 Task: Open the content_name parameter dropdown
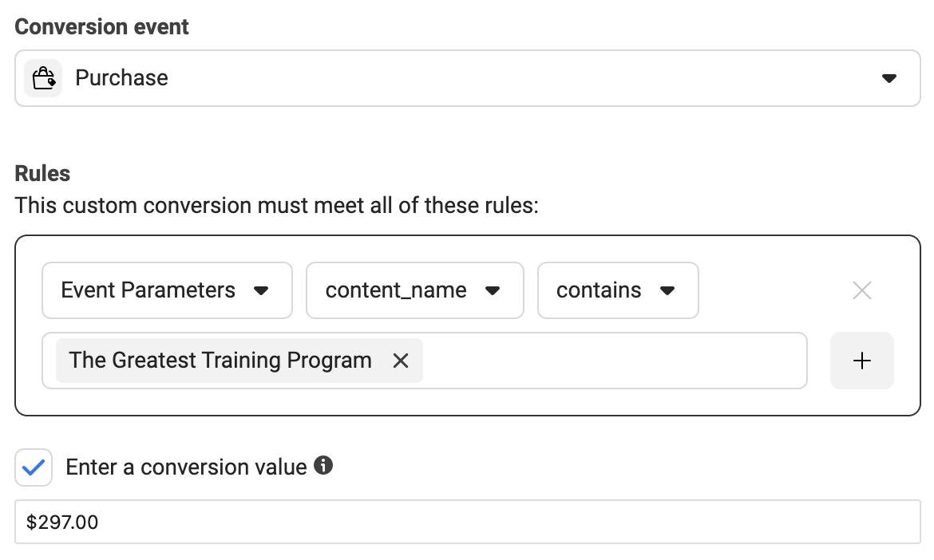pos(414,290)
